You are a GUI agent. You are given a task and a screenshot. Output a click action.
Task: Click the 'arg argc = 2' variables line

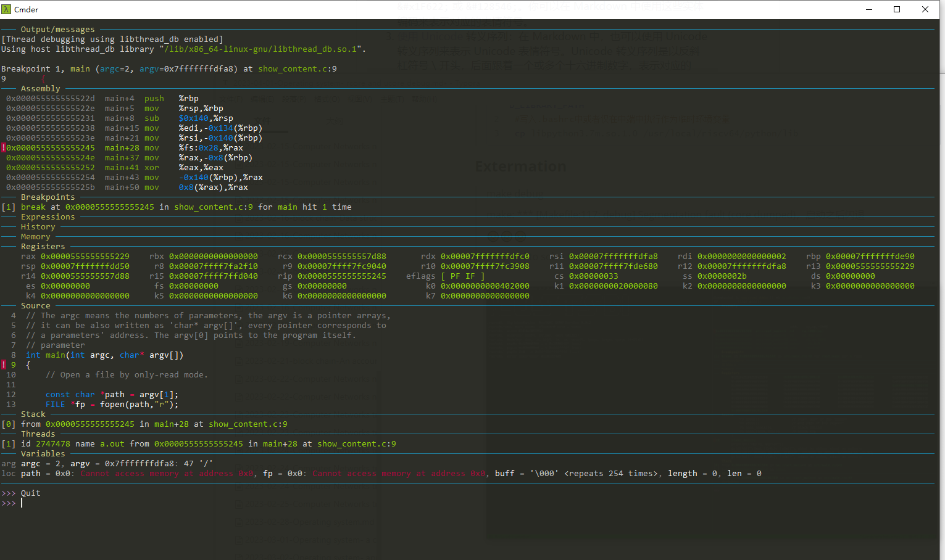(x=107, y=464)
